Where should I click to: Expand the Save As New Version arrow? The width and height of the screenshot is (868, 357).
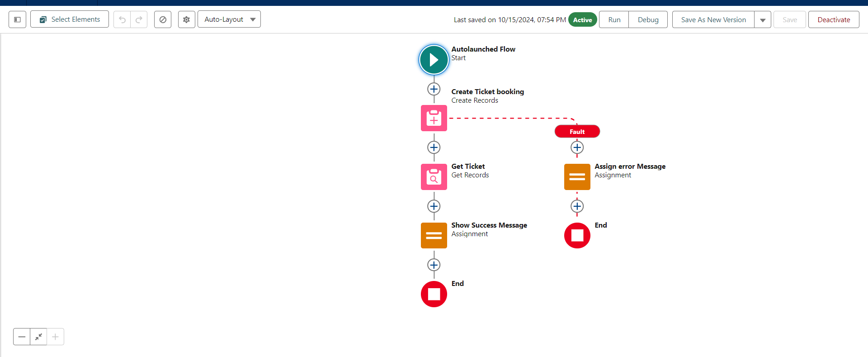click(763, 20)
